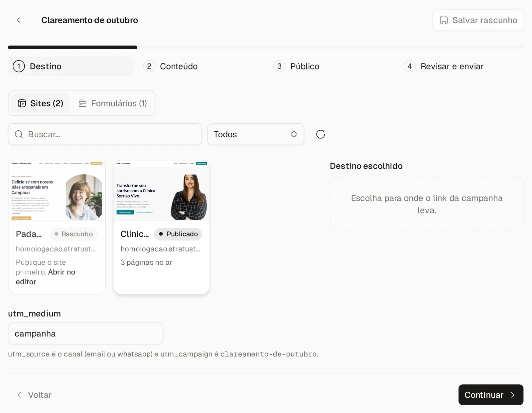Image resolution: width=532 pixels, height=413 pixels.
Task: Click the Sites tab icon
Action: click(x=22, y=103)
